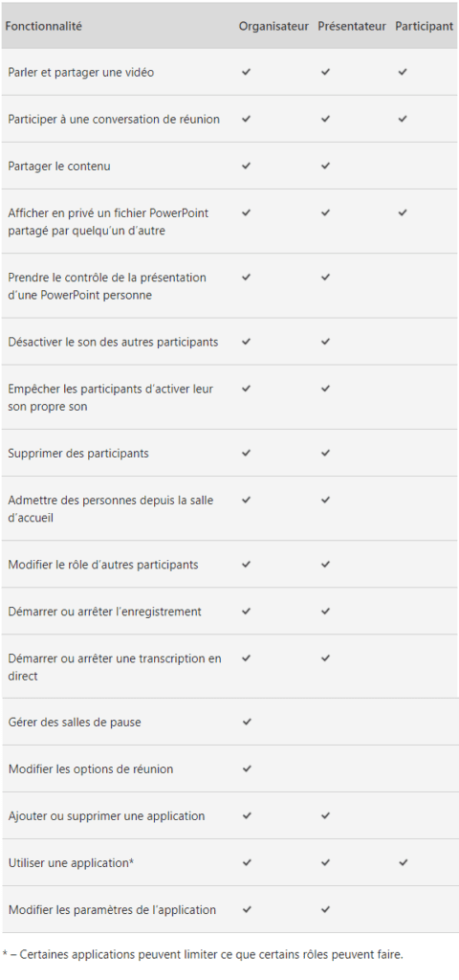Select the Fonctionnalité column header
This screenshot has width=459, height=980.
[44, 26]
